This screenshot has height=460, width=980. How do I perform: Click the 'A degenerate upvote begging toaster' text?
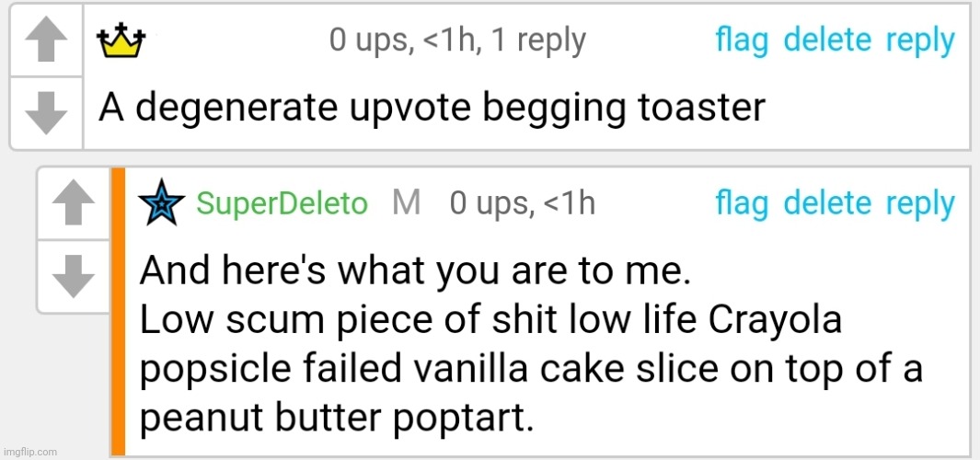point(432,109)
